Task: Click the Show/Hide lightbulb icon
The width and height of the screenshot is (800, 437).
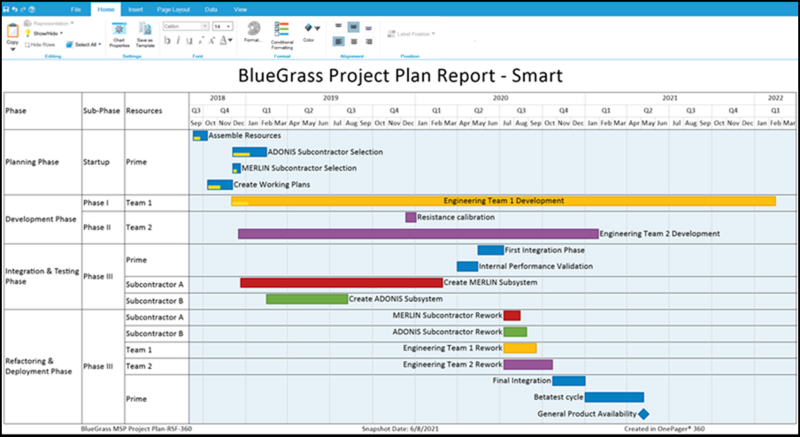Action: tap(28, 33)
